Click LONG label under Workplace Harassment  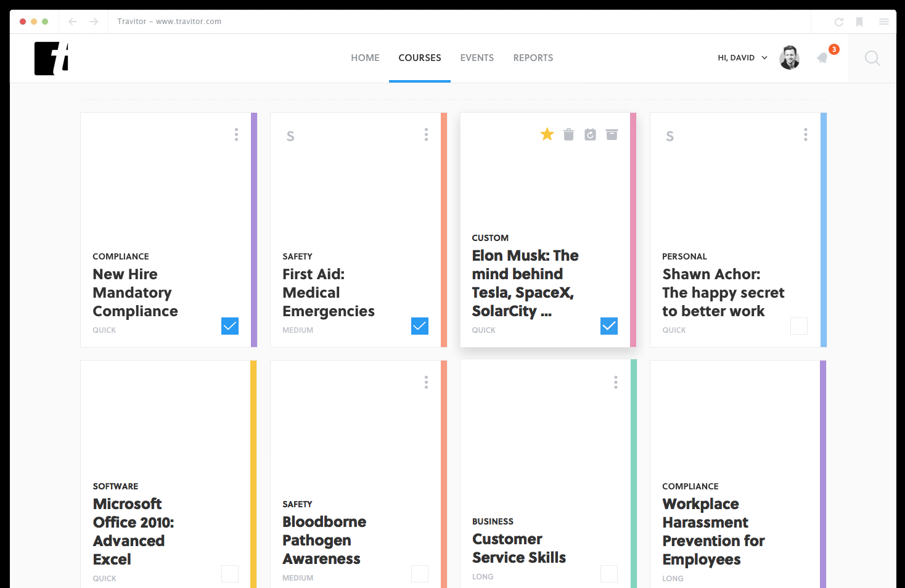[673, 579]
